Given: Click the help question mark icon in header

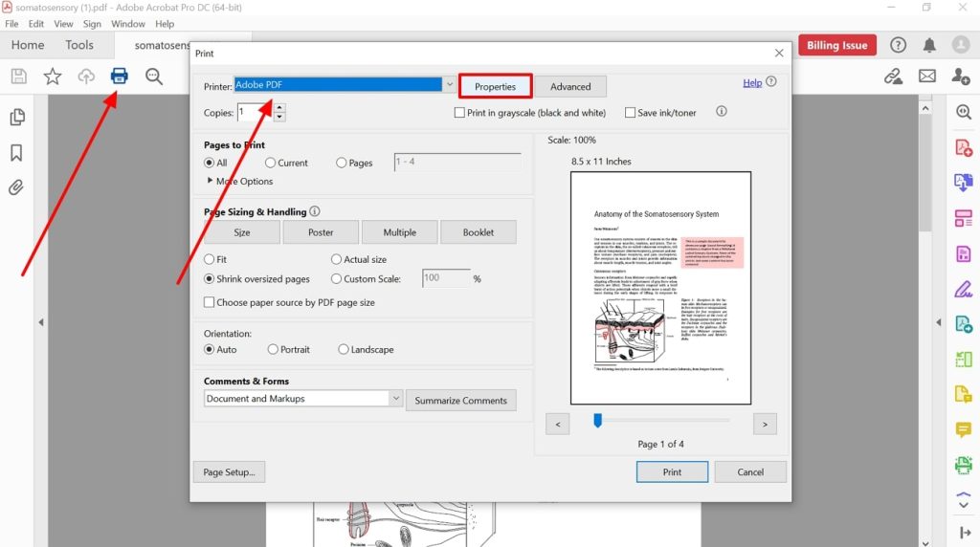Looking at the screenshot, I should pyautogui.click(x=898, y=45).
